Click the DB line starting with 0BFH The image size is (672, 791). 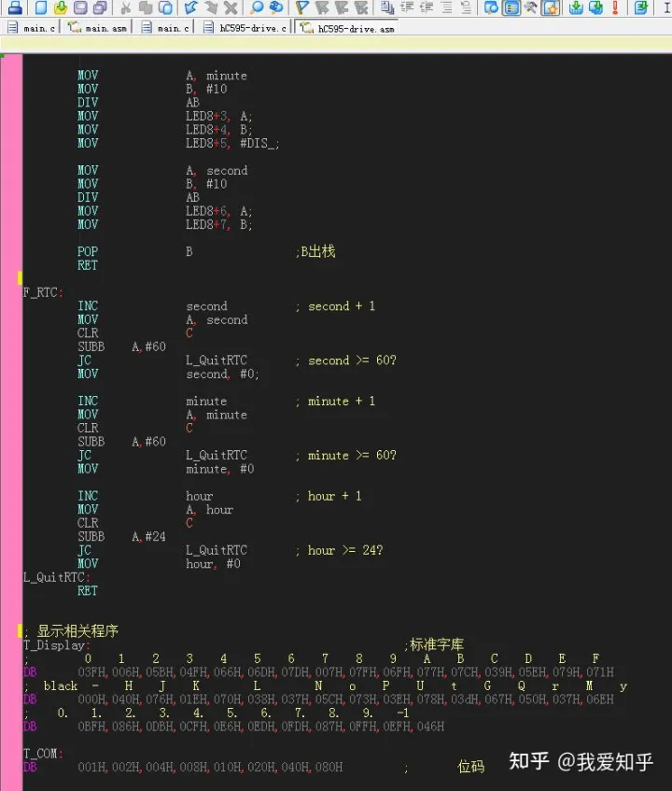pyautogui.click(x=234, y=727)
